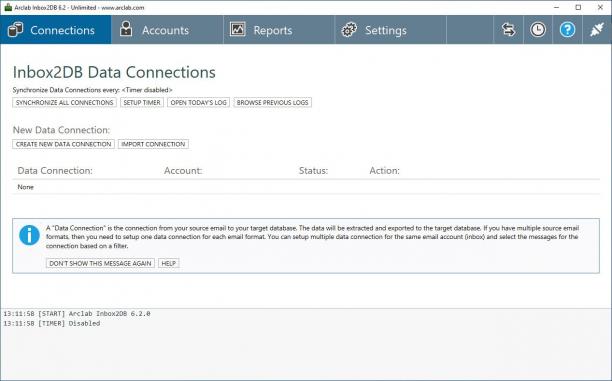Open the Setup Timer dialog
Image resolution: width=612 pixels, height=381 pixels.
(x=142, y=102)
